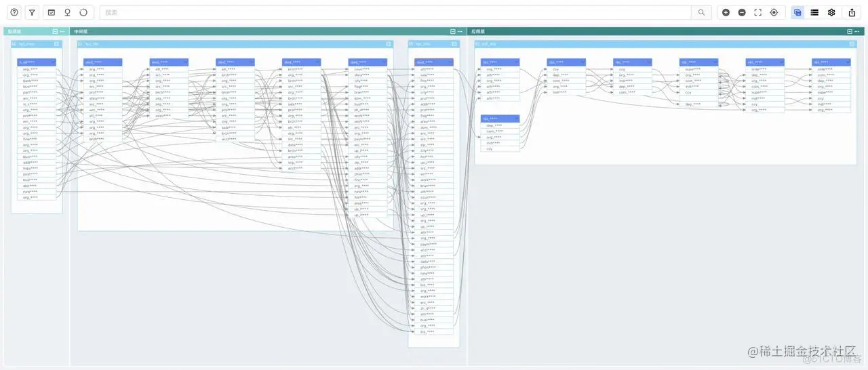Viewport: 868px width, 370px height.
Task: Collapse the 应用层 layer panel
Action: coord(849,32)
